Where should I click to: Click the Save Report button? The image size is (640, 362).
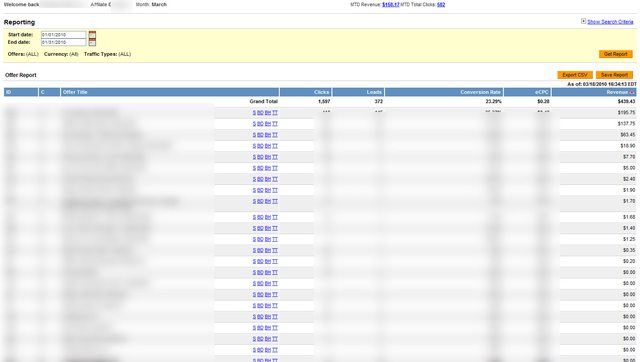tap(614, 75)
